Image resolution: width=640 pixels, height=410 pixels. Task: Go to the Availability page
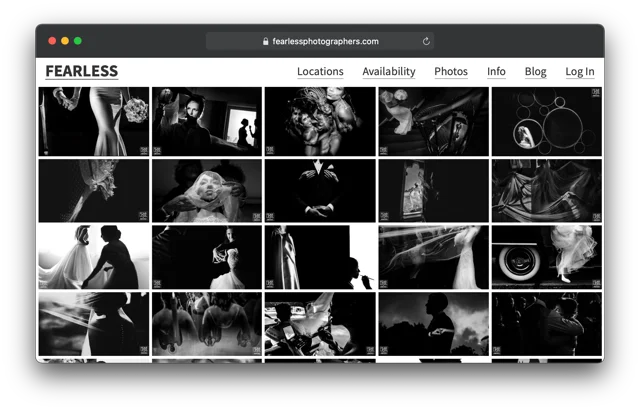pos(389,71)
